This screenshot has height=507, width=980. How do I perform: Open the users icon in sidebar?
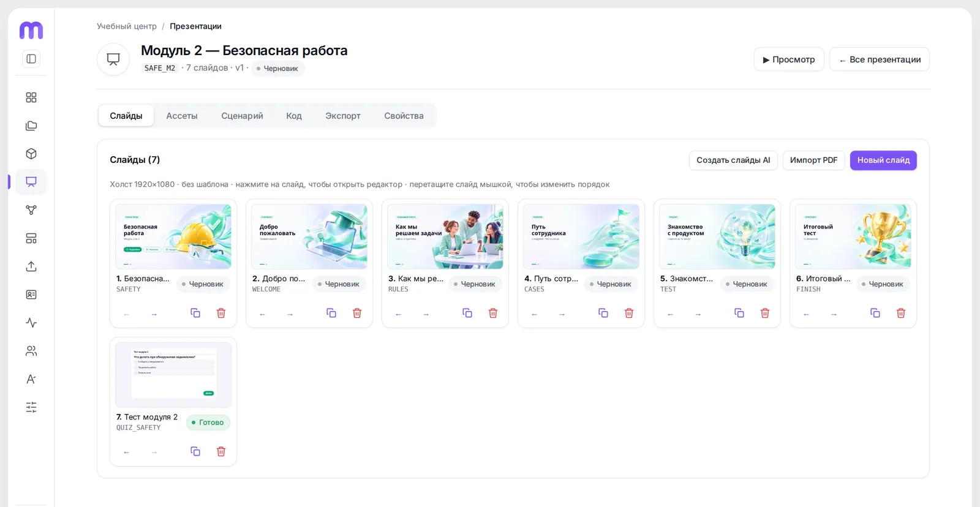coord(31,351)
